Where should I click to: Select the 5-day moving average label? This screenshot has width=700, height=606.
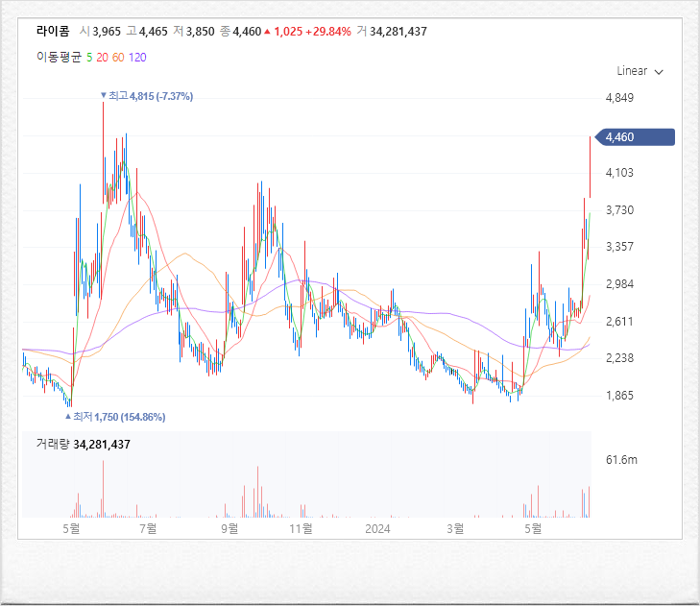(89, 58)
